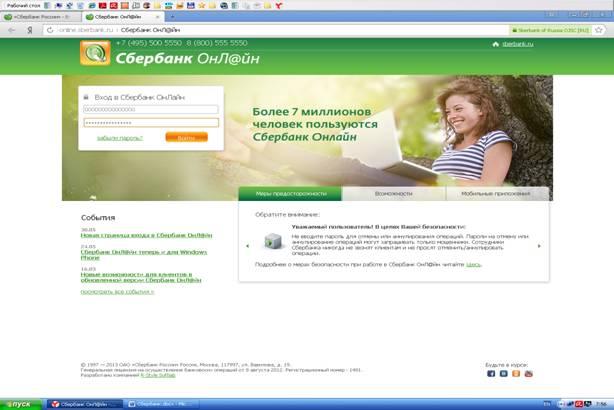Open the посмотреть все события link
The height and width of the screenshot is (410, 614).
tap(117, 291)
